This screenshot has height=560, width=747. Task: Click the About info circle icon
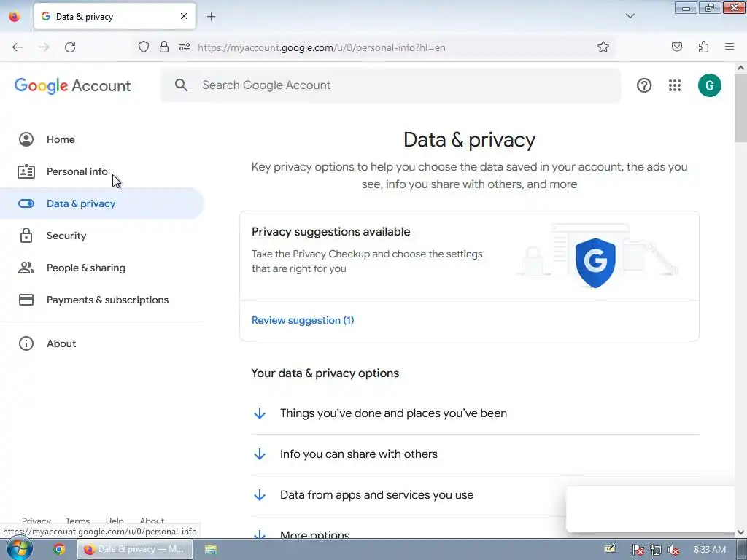click(x=26, y=343)
